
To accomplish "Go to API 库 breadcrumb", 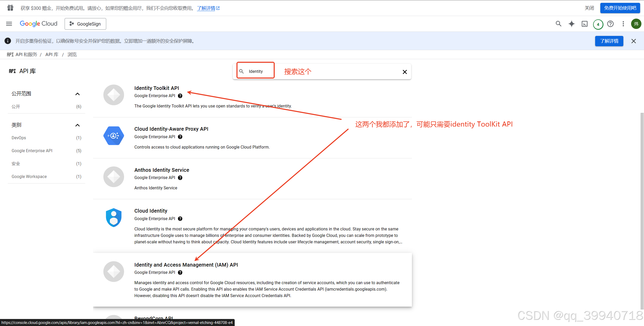I will point(52,55).
